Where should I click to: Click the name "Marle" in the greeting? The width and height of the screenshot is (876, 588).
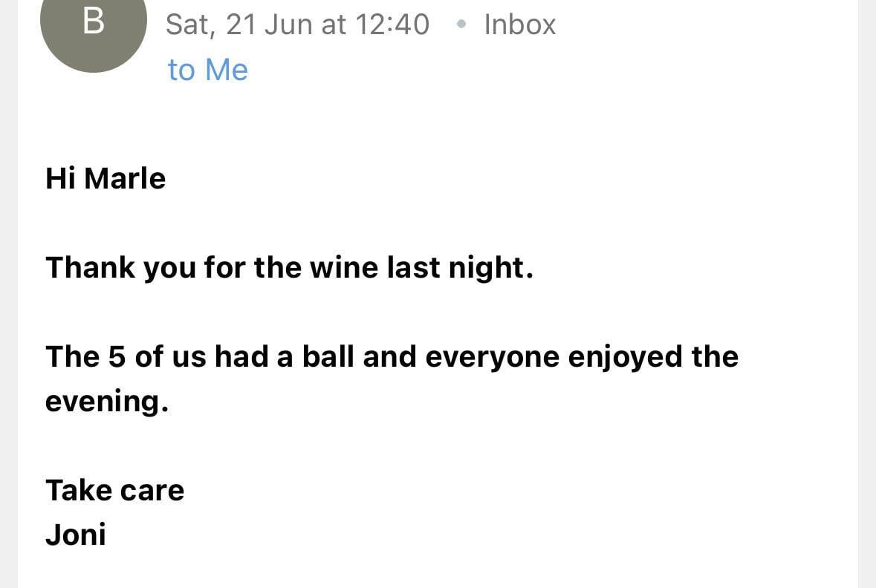pos(125,179)
